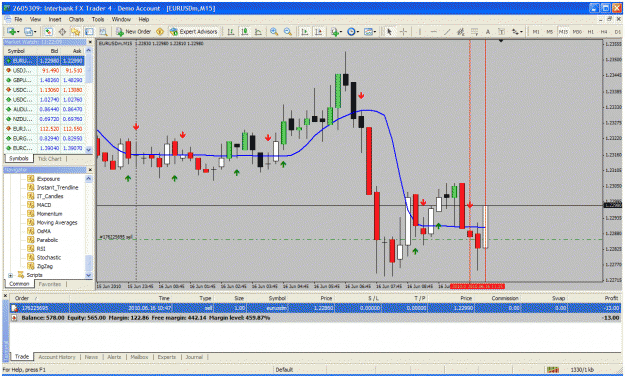Select the Text 'A' drawing tool
The height and width of the screenshot is (376, 625).
click(488, 31)
